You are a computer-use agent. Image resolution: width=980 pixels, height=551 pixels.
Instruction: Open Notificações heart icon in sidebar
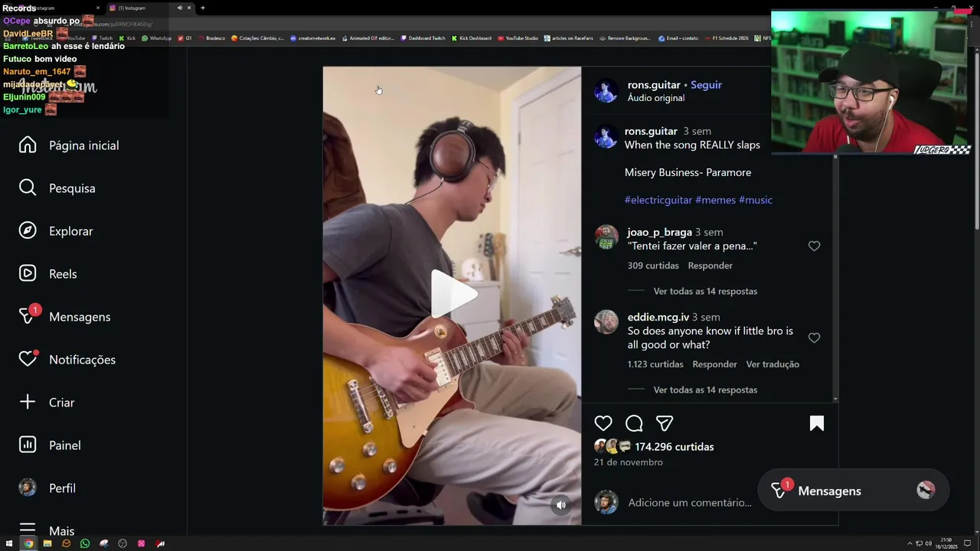pos(28,359)
